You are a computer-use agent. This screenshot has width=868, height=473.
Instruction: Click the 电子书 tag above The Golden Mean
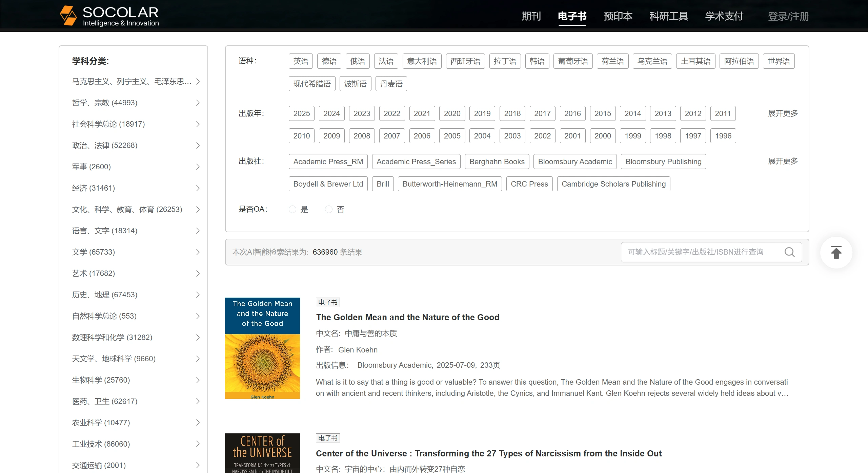328,302
